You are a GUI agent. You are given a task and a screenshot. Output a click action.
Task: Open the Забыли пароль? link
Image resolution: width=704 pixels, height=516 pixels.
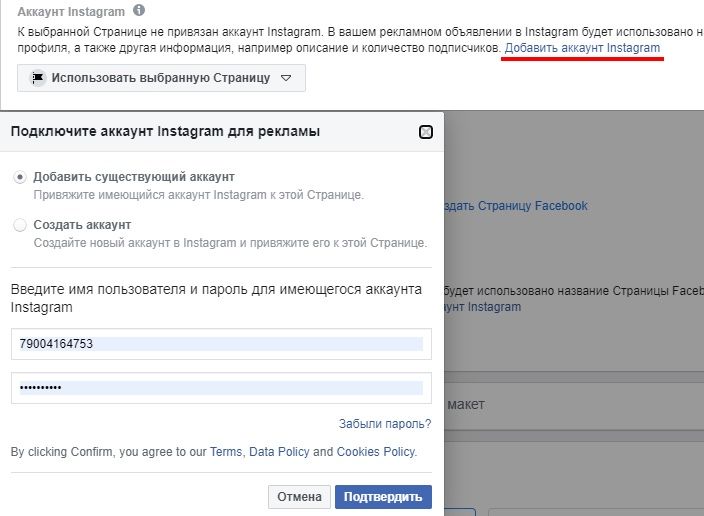pos(385,423)
